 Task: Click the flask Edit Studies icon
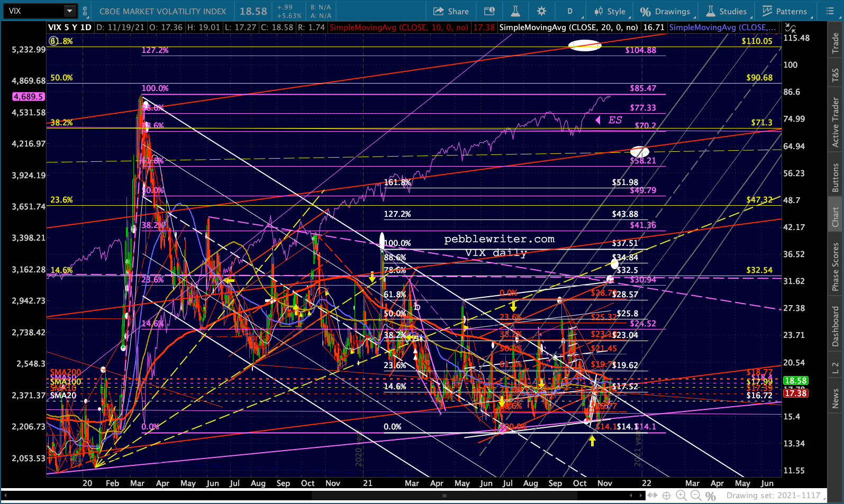click(515, 11)
